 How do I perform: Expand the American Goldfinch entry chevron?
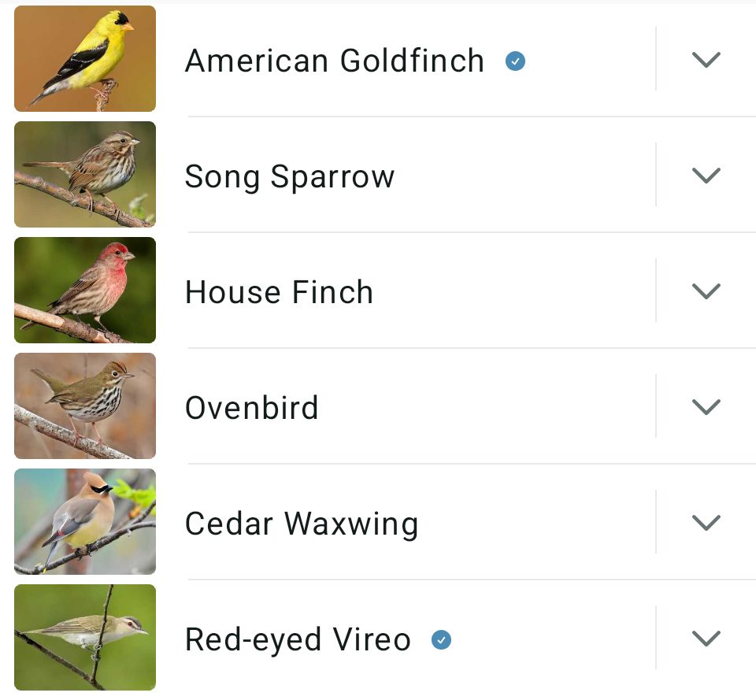pyautogui.click(x=706, y=60)
